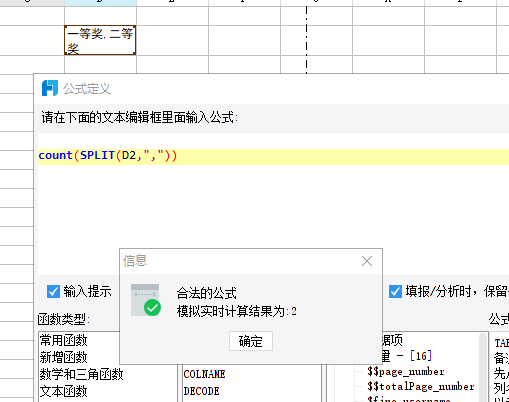Select $$totalPage_number variable
The width and height of the screenshot is (509, 402).
421,386
